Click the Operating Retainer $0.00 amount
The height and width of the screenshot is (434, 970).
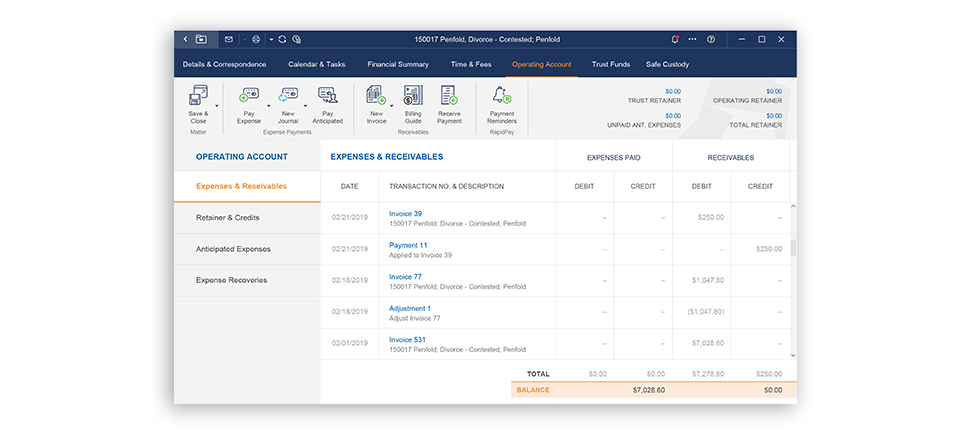click(x=773, y=91)
